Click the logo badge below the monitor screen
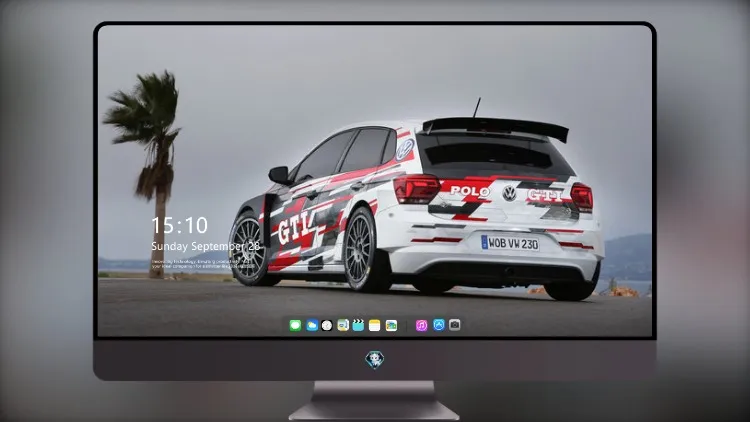This screenshot has height=422, width=750. (x=375, y=360)
